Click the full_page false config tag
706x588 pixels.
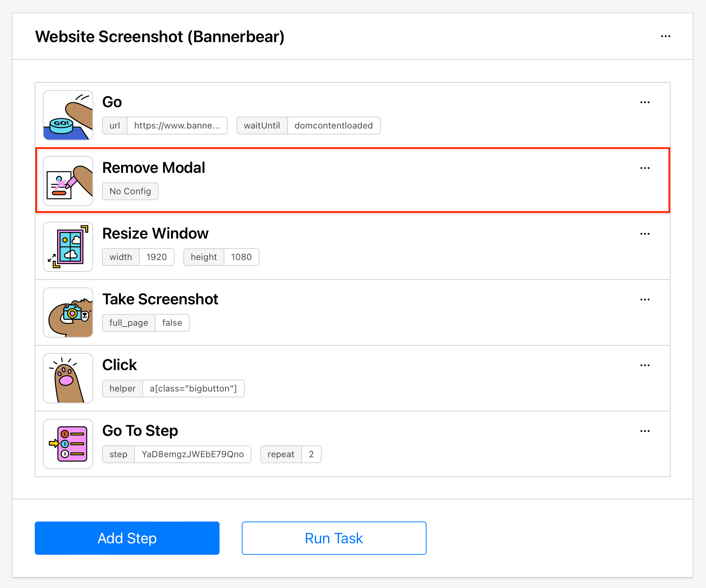point(146,323)
